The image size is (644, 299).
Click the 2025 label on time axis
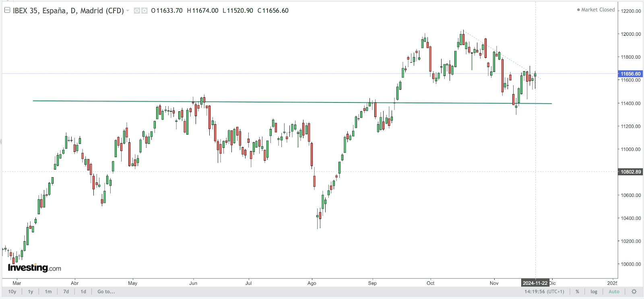[612, 283]
